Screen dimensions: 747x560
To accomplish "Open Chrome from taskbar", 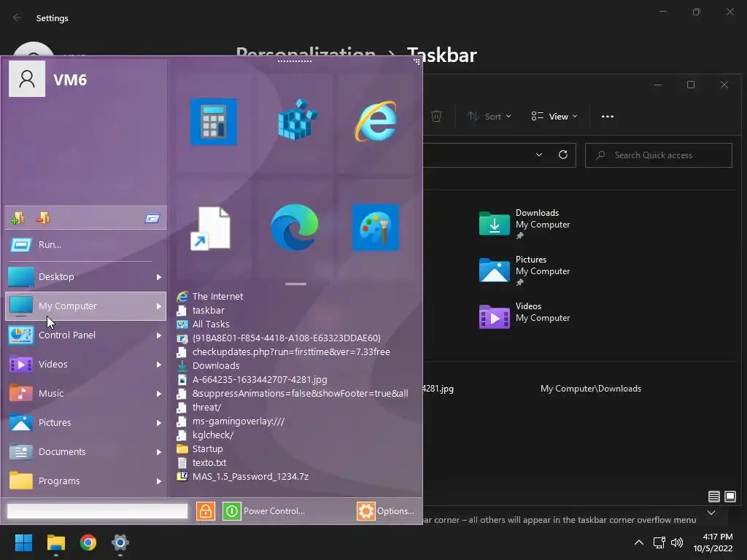I will click(x=88, y=542).
